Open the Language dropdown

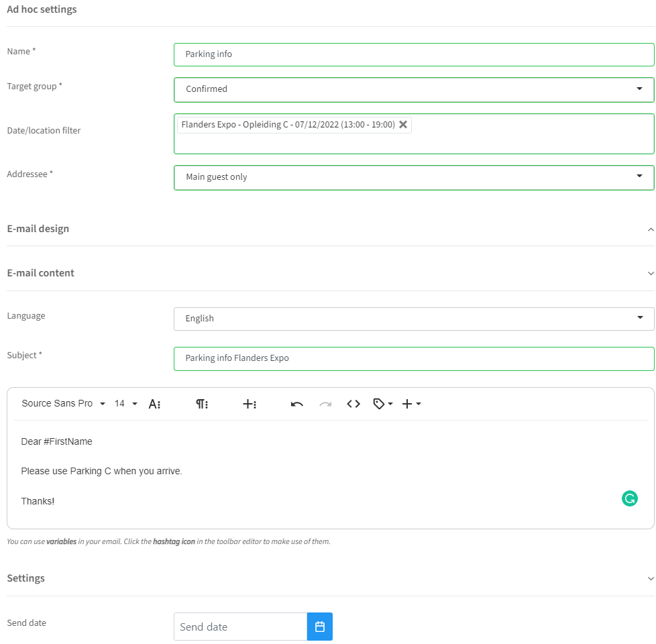point(414,319)
